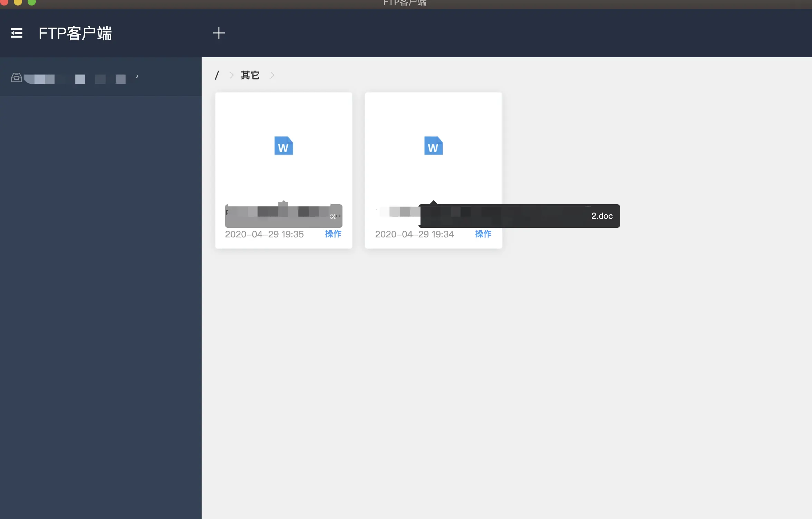Image resolution: width=812 pixels, height=519 pixels.
Task: Click the green zoom window button
Action: coord(32,2)
